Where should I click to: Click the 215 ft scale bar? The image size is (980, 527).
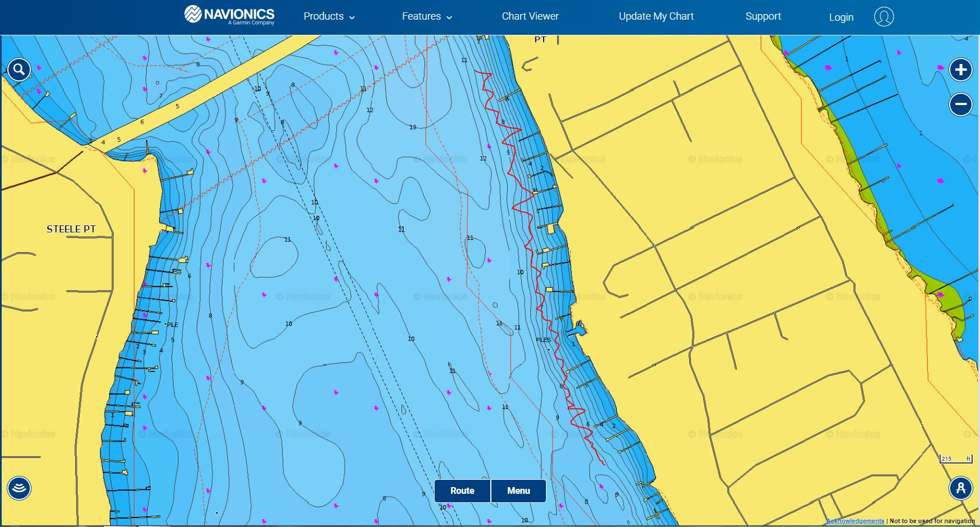[956, 459]
